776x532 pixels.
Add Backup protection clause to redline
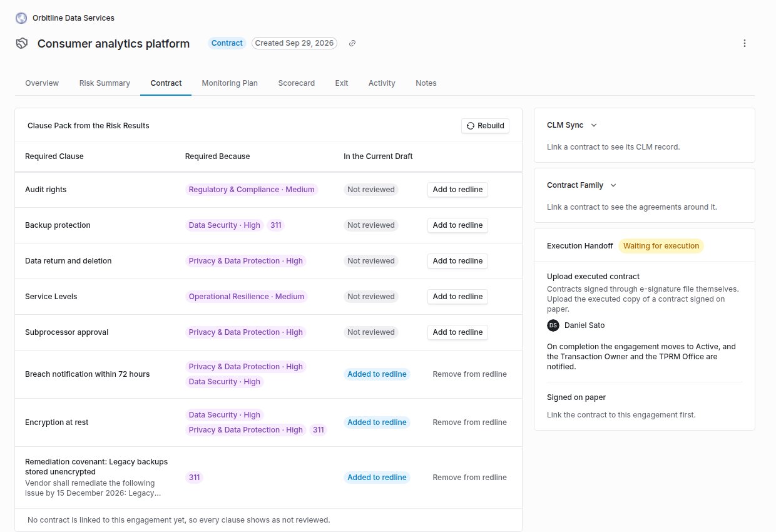pyautogui.click(x=457, y=225)
